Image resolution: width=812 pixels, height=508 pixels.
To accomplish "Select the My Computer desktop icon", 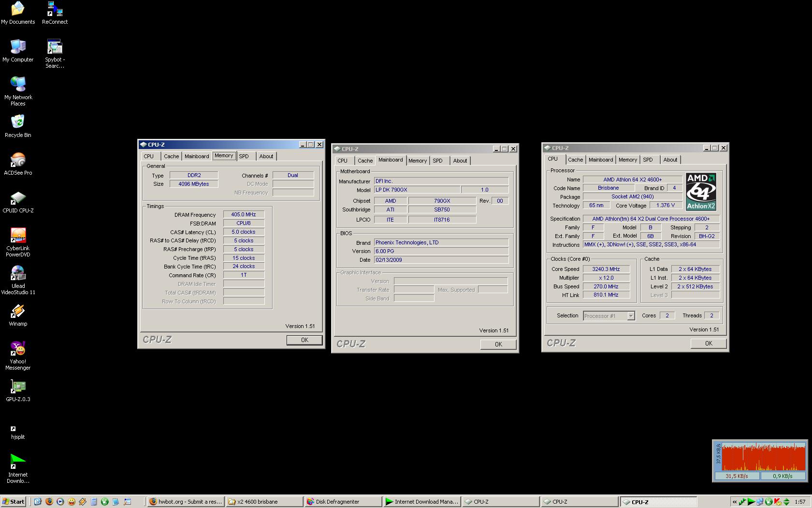I will (x=18, y=51).
